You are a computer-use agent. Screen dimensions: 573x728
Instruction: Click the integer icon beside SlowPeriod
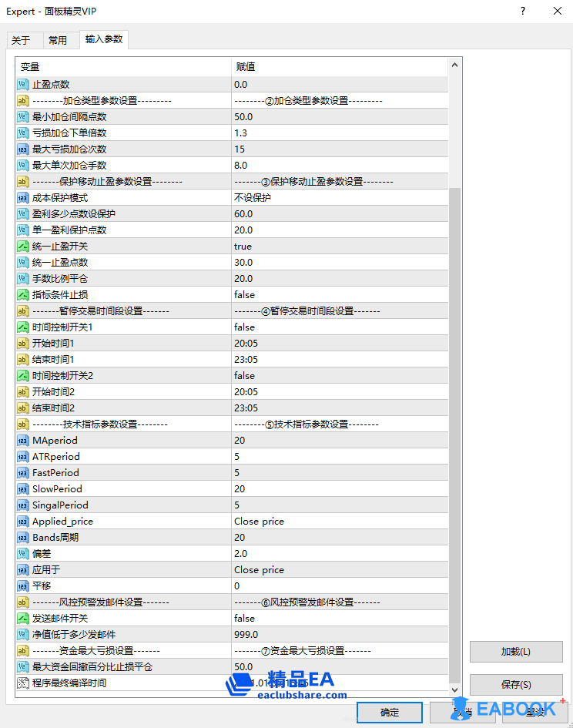tap(23, 489)
